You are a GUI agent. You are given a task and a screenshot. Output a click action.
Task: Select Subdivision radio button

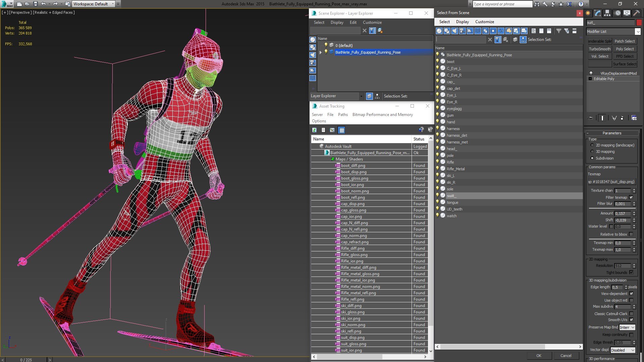592,158
